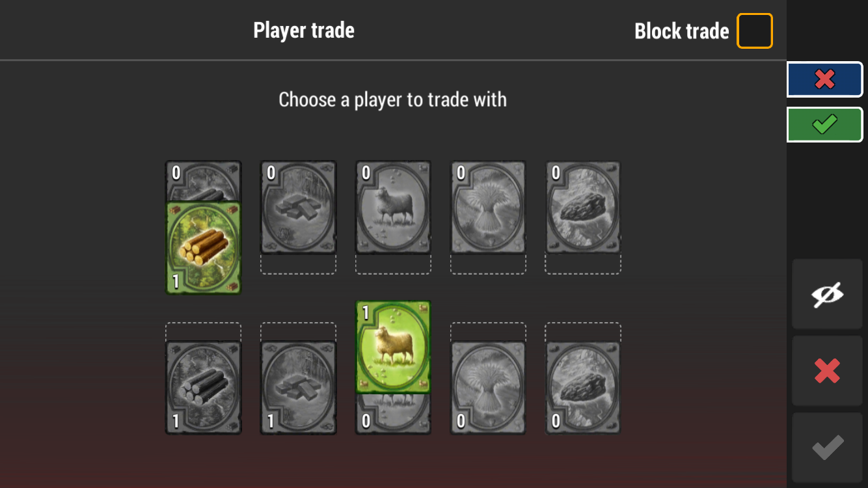The width and height of the screenshot is (868, 488).
Task: Add your lumber card from bottom row
Action: pyautogui.click(x=204, y=388)
